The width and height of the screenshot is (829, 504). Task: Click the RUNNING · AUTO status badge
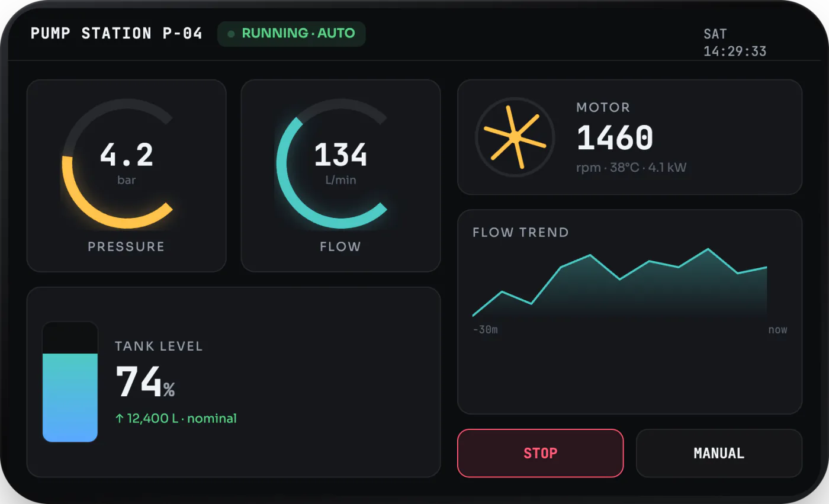(x=291, y=34)
